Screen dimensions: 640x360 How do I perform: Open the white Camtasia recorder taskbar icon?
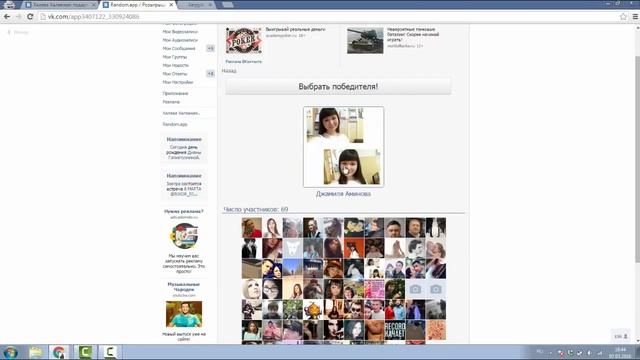click(109, 352)
